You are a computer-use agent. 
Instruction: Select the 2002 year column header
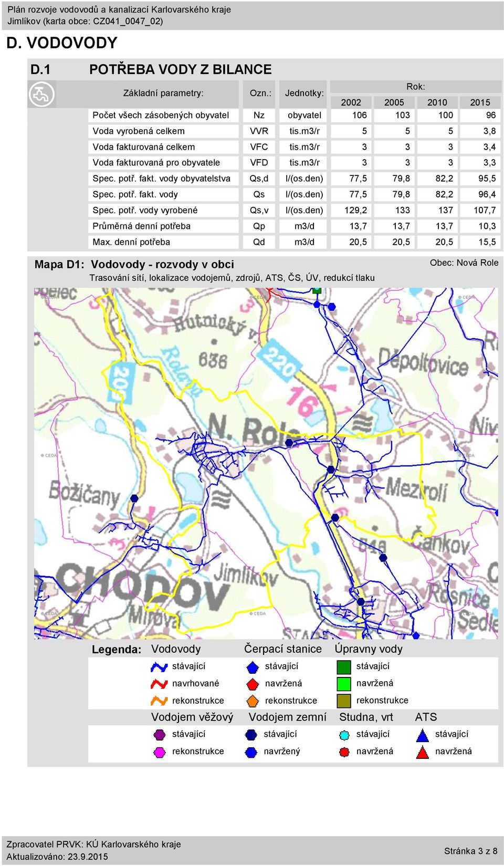pyautogui.click(x=351, y=102)
